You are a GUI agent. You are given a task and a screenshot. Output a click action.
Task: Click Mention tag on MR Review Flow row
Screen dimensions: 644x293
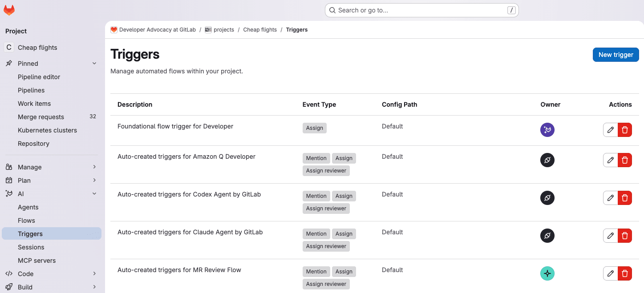click(316, 272)
